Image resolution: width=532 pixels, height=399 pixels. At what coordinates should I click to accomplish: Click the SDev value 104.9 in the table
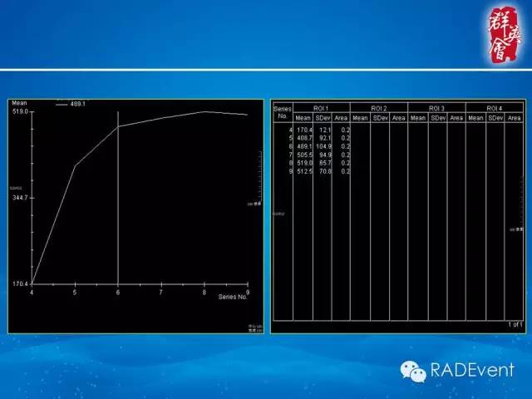pyautogui.click(x=323, y=146)
